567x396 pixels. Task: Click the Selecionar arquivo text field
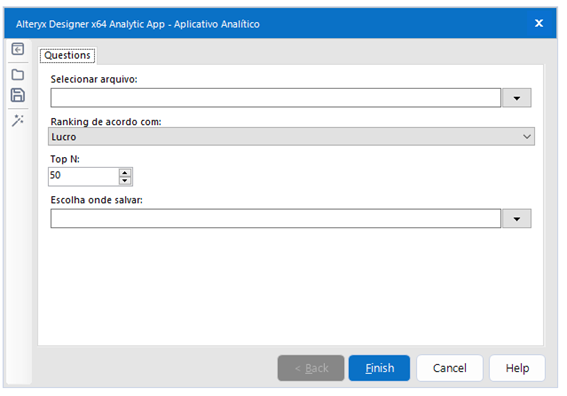(276, 98)
